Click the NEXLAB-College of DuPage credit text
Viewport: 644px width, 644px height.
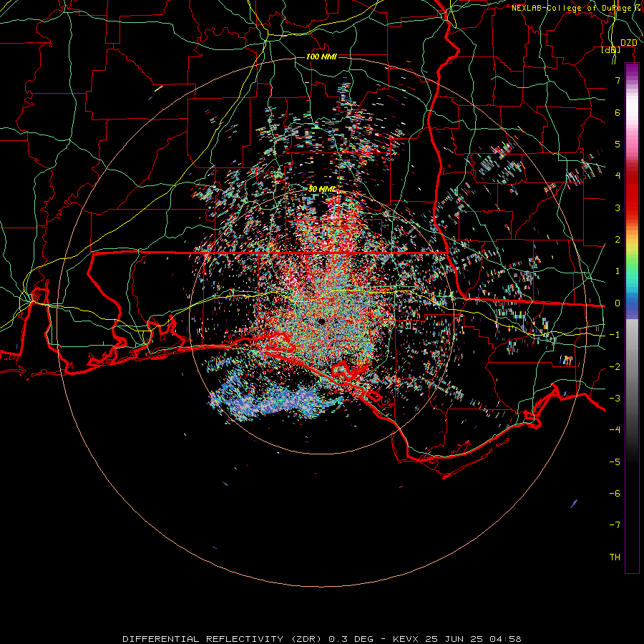(577, 8)
